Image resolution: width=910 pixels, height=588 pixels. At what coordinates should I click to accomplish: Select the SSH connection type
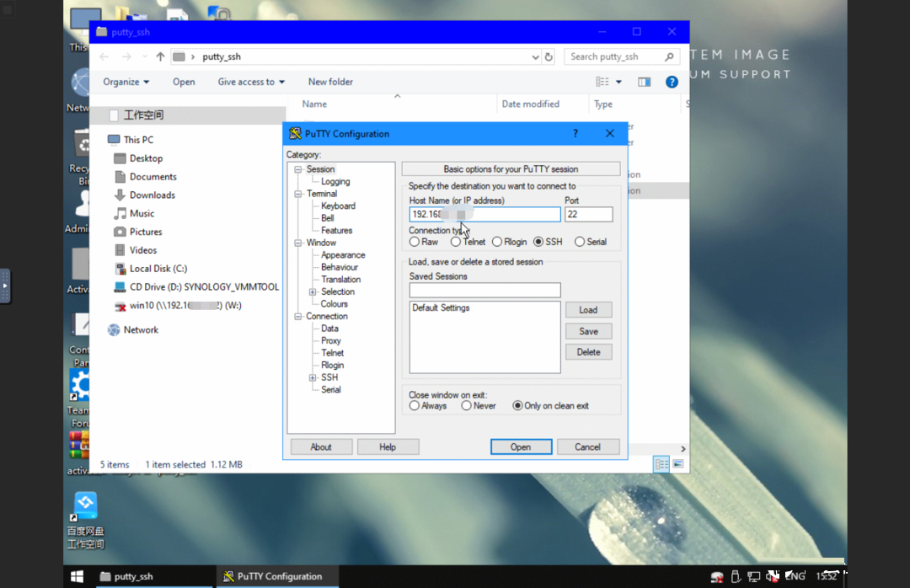[538, 242]
